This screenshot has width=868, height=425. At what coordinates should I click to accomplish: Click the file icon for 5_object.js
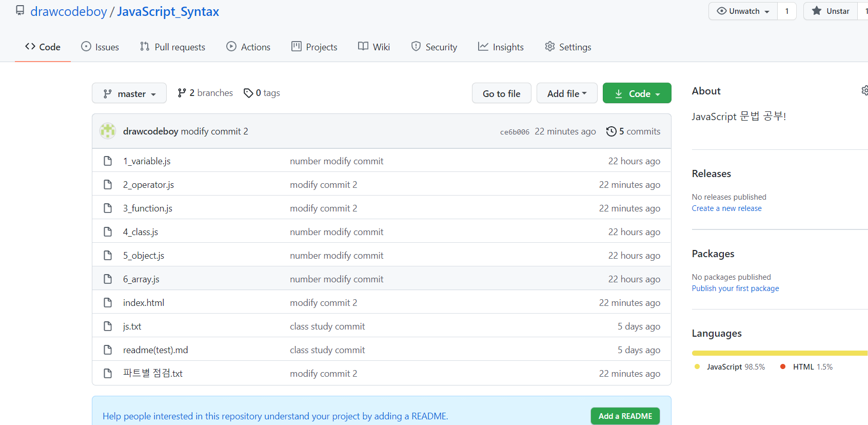108,256
